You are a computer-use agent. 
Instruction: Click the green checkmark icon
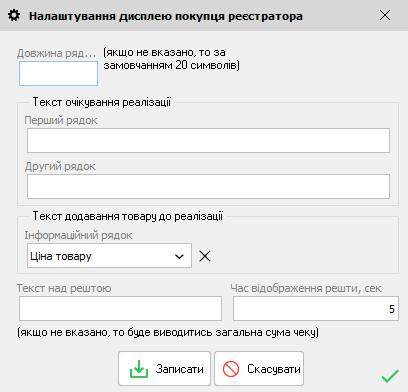pos(390,376)
